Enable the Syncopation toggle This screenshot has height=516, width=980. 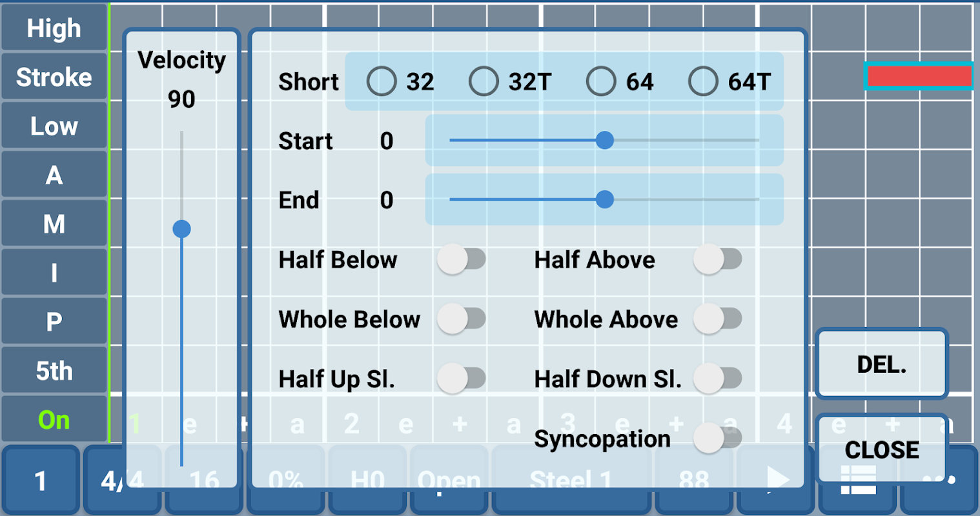[x=717, y=438]
